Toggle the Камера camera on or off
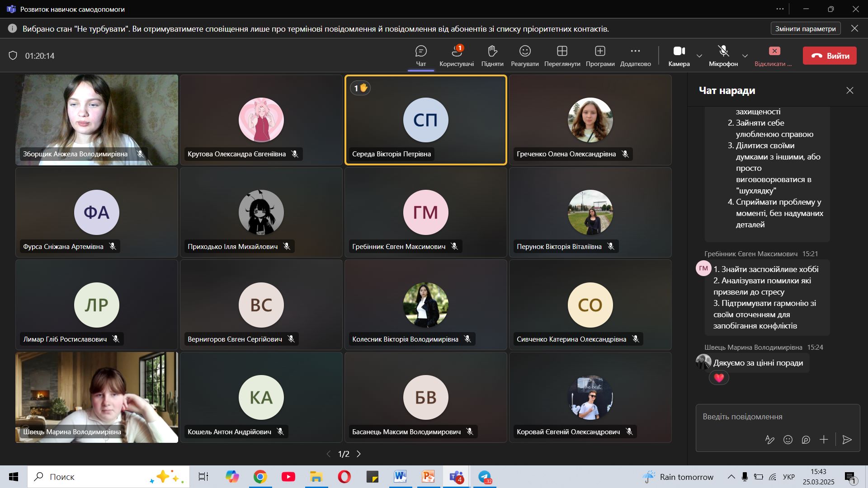Viewport: 868px width, 488px height. coord(679,56)
